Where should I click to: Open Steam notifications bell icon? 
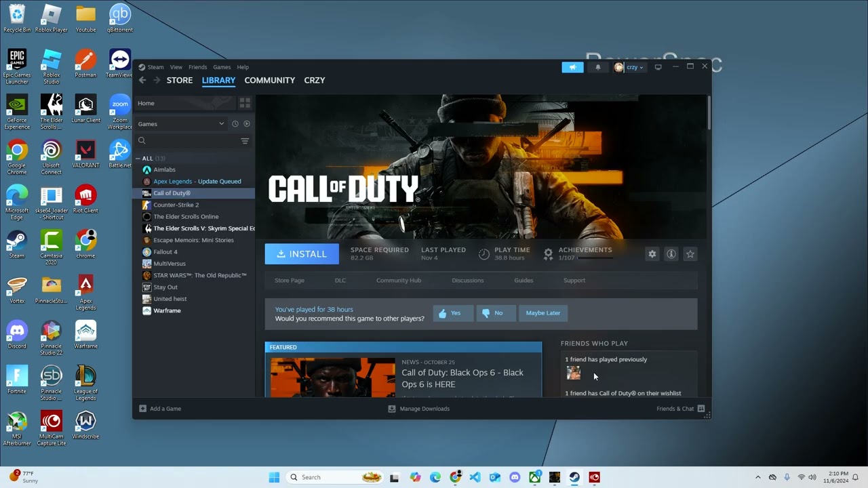coord(597,67)
